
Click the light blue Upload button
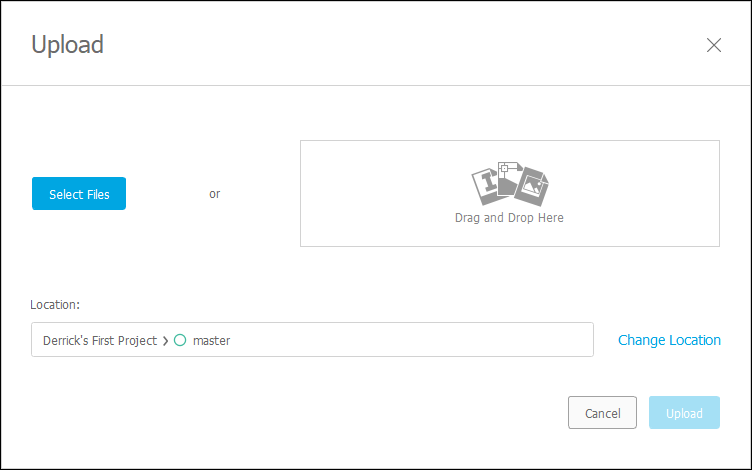pos(684,413)
